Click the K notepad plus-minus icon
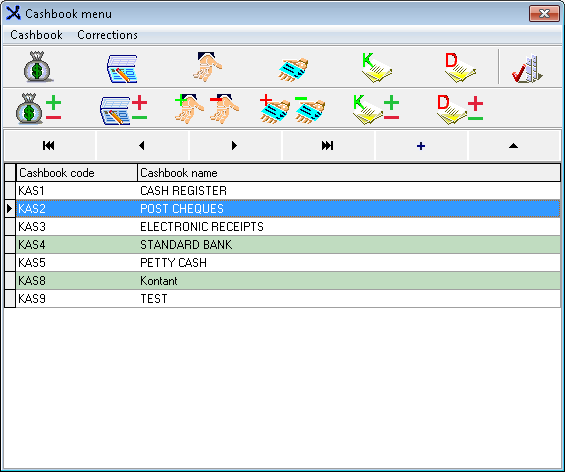This screenshot has height=472, width=565. (375, 109)
